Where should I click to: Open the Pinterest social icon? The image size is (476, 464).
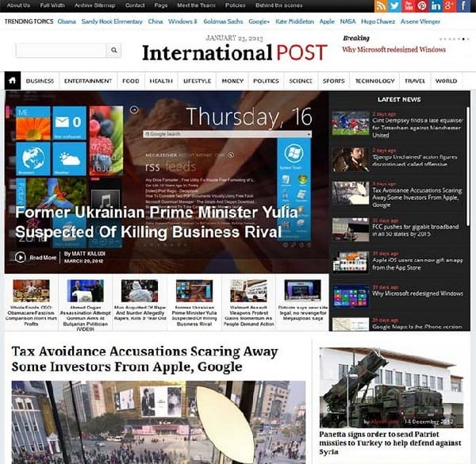[x=422, y=6]
